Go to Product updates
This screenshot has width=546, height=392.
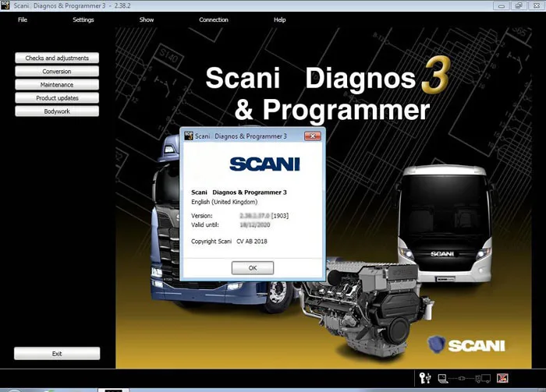point(57,98)
